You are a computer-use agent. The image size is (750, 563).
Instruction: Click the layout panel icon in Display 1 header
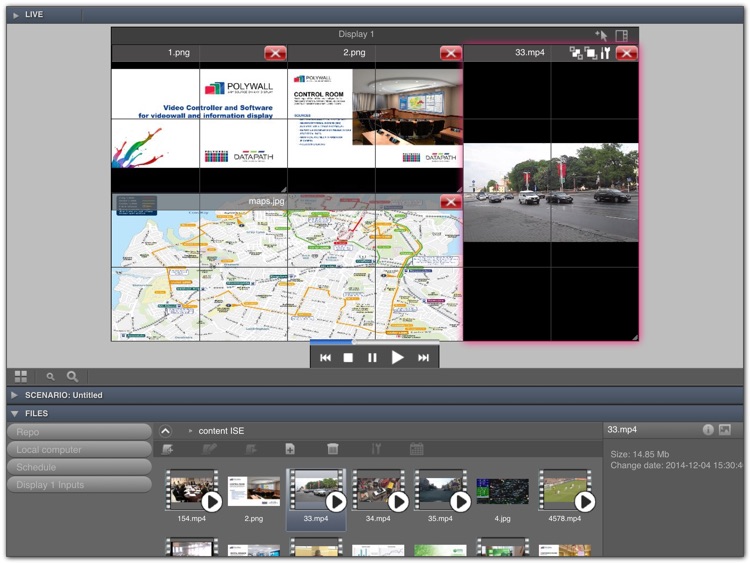click(x=621, y=35)
